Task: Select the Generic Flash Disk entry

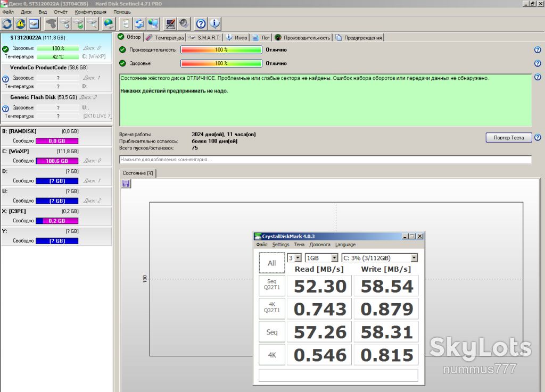Action: click(56, 107)
